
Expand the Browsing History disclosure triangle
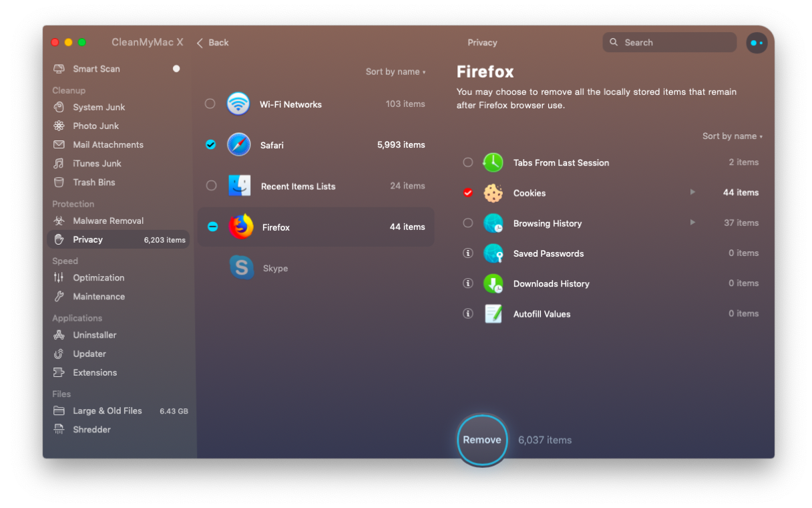coord(692,222)
